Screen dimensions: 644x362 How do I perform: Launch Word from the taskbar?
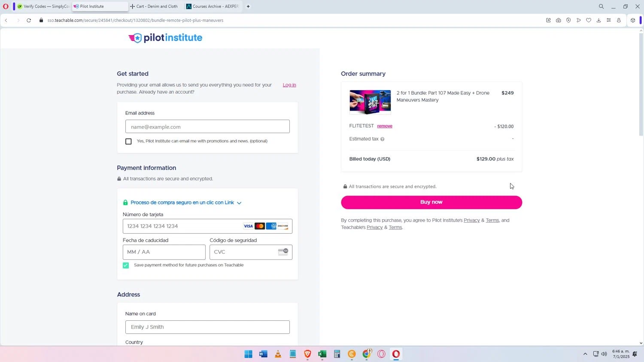(263, 354)
